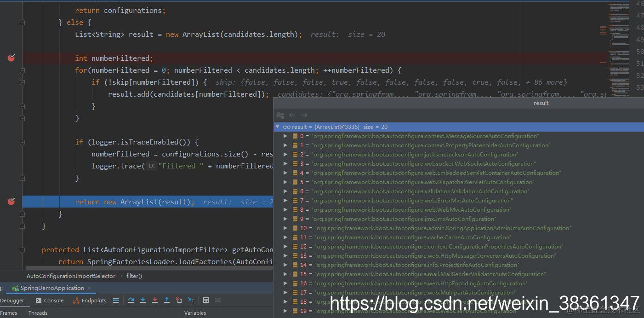
Task: Click 'return configurations;' code line
Action: pyautogui.click(x=120, y=11)
